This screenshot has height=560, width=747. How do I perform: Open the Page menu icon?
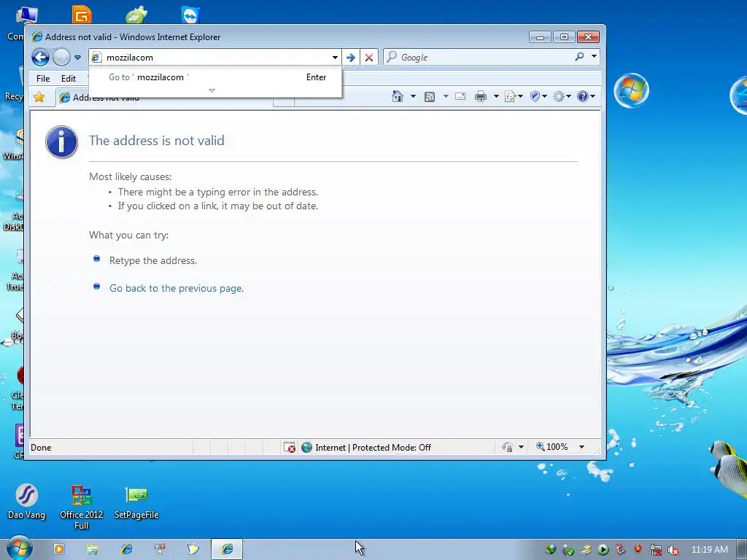click(x=514, y=97)
